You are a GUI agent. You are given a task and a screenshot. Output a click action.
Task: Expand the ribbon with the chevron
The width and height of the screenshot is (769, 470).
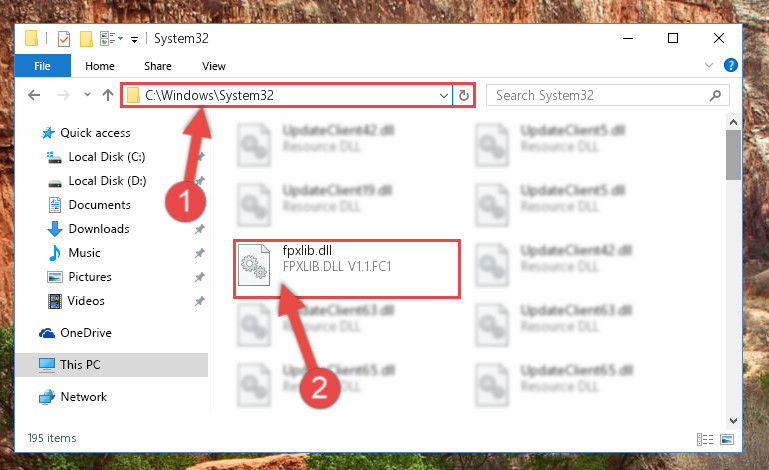[x=708, y=65]
